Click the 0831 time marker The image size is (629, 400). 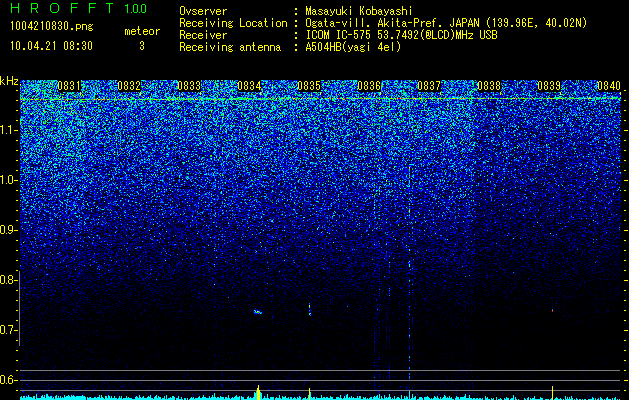coord(69,86)
